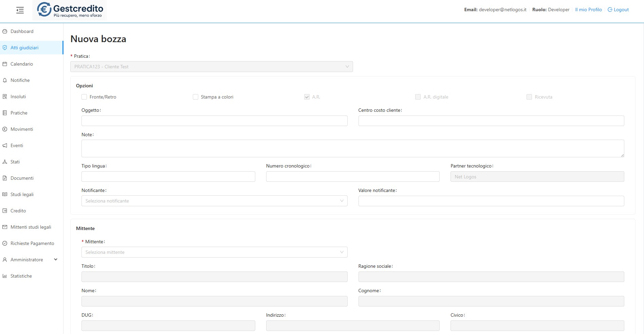Open the Seleziona notificante dropdown
Image resolution: width=644 pixels, height=334 pixels.
pyautogui.click(x=214, y=201)
